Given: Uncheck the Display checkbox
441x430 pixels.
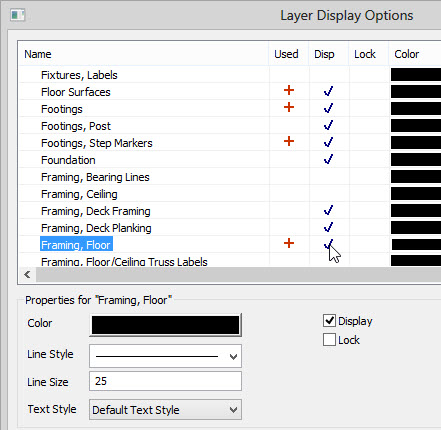Looking at the screenshot, I should [x=329, y=321].
